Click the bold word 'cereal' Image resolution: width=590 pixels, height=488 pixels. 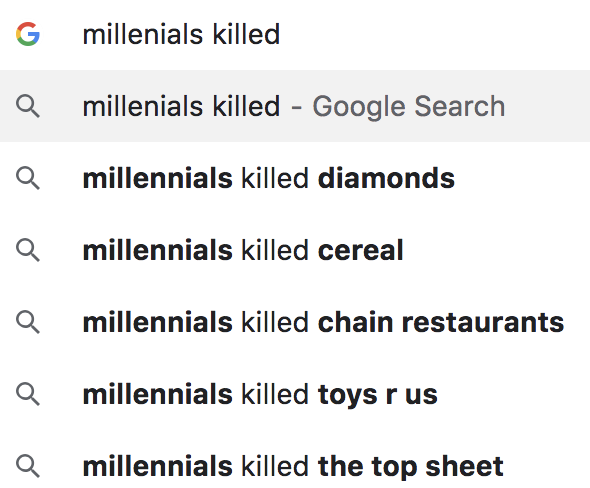[360, 250]
